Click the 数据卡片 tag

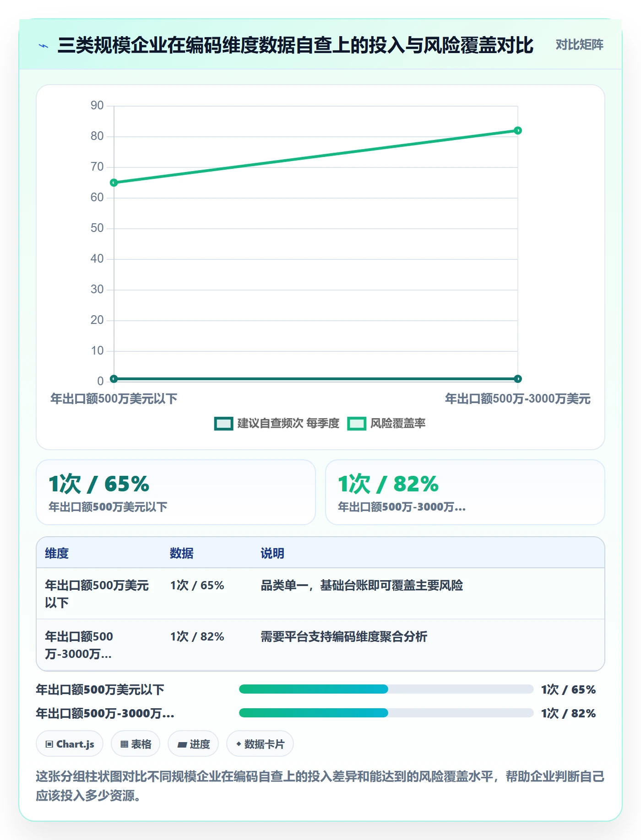coord(260,744)
